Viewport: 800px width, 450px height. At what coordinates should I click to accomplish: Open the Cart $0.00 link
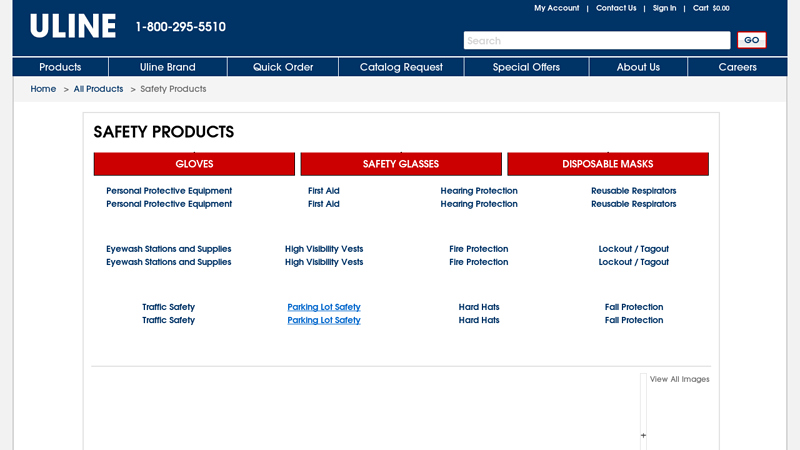pos(711,8)
